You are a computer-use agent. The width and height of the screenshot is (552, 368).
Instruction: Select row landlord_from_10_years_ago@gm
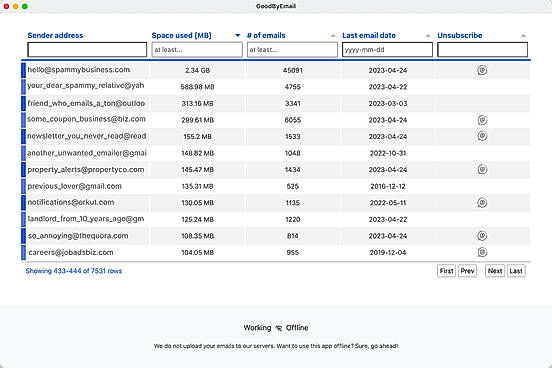point(276,219)
